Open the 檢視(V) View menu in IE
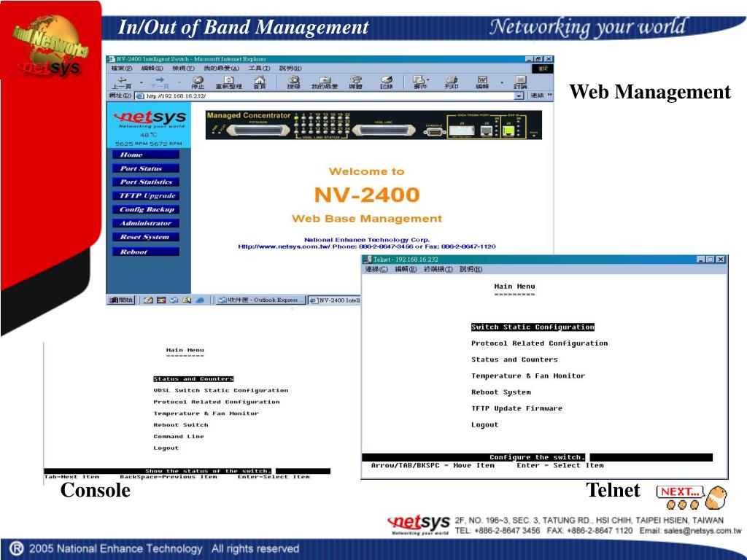Image resolution: width=747 pixels, height=560 pixels. 183,69
